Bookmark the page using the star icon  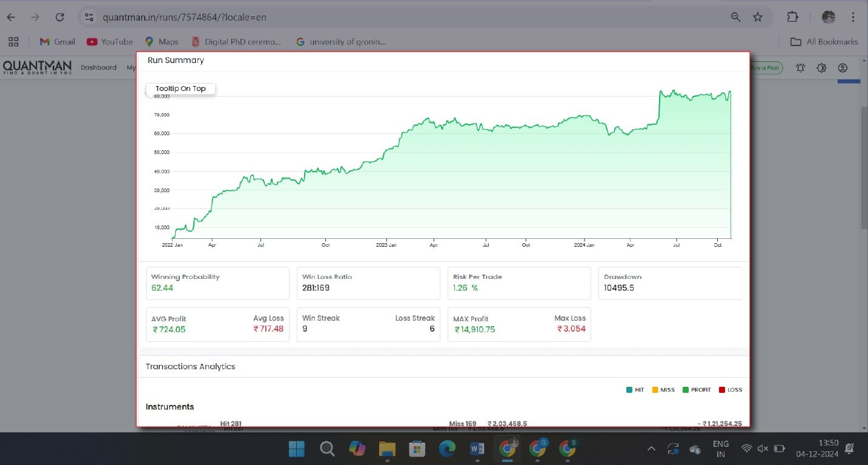click(758, 17)
